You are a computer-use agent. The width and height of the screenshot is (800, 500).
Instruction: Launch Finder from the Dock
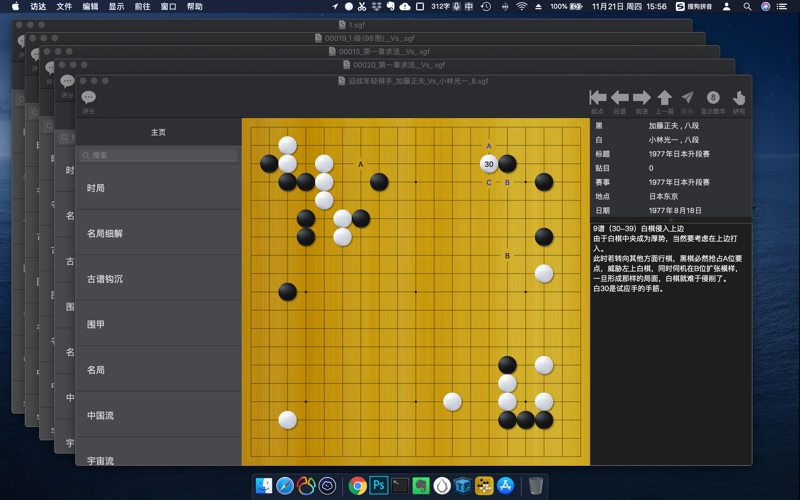pos(264,485)
